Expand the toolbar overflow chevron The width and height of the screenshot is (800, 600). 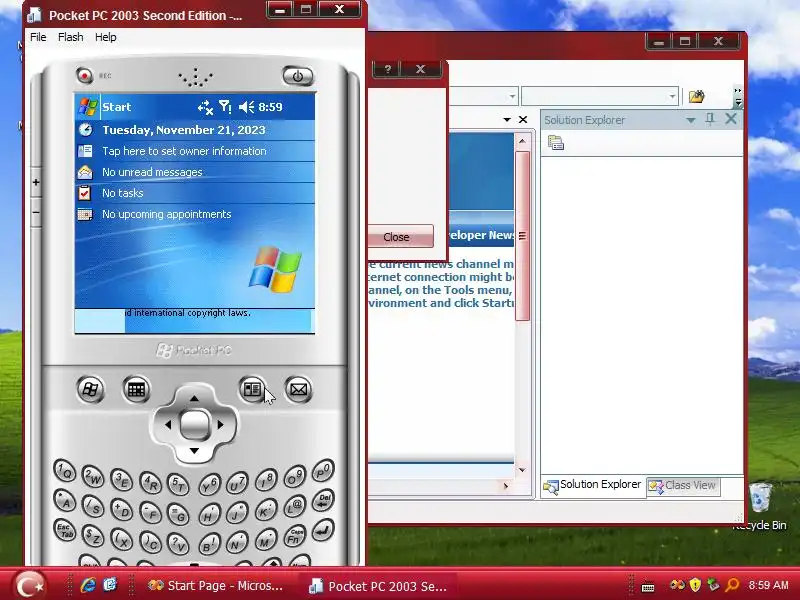(x=738, y=96)
